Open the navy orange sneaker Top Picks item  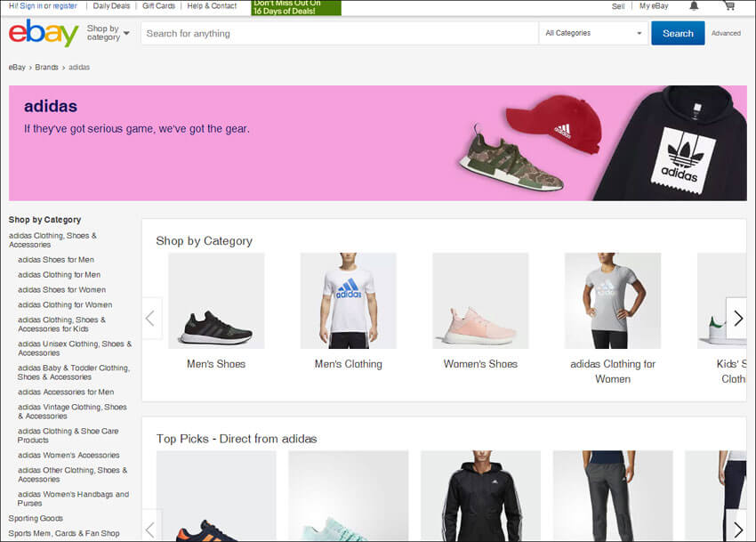pos(216,496)
